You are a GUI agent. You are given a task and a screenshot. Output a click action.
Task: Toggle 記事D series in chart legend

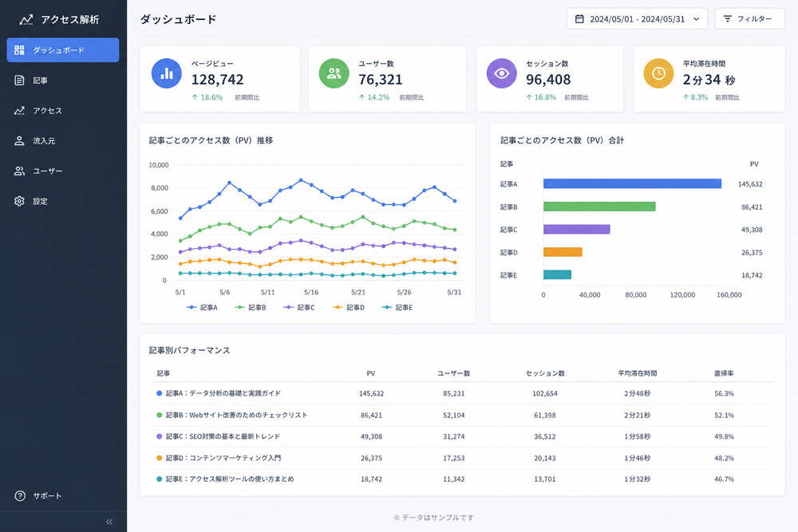(349, 308)
